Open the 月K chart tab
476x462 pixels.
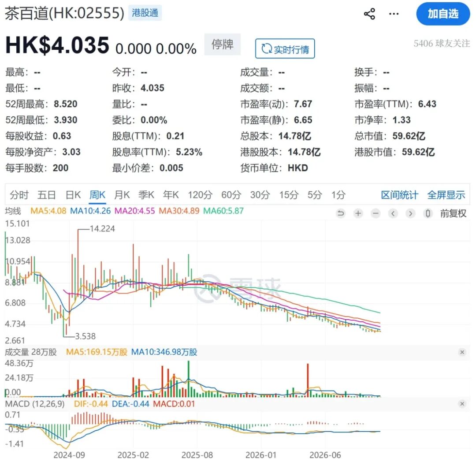point(122,195)
